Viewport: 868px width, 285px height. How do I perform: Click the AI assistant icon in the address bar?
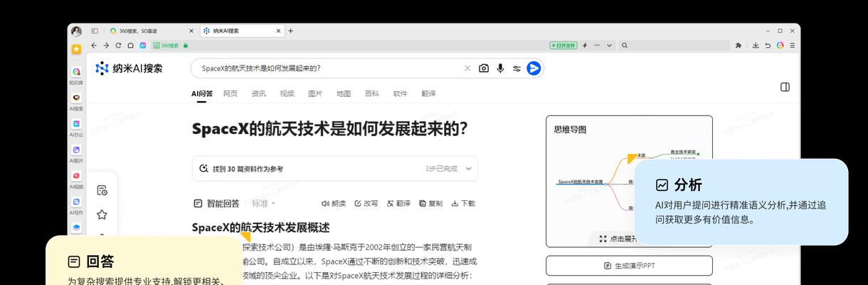pyautogui.click(x=143, y=45)
